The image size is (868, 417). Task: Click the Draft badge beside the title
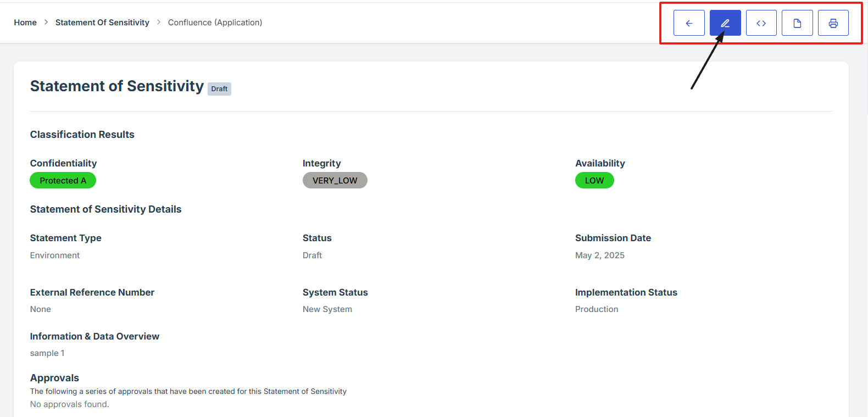pos(219,89)
